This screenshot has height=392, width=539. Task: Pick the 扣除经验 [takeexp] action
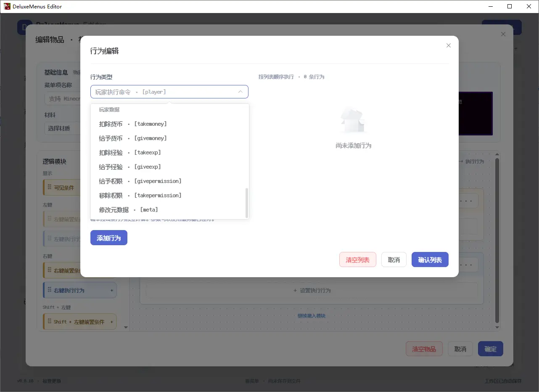click(x=169, y=153)
